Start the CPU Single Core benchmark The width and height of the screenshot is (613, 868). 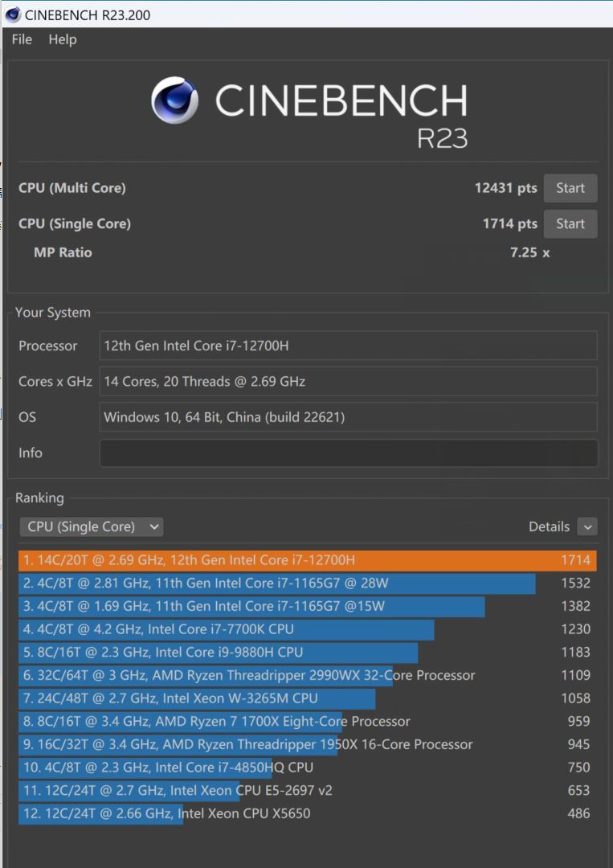pyautogui.click(x=570, y=223)
